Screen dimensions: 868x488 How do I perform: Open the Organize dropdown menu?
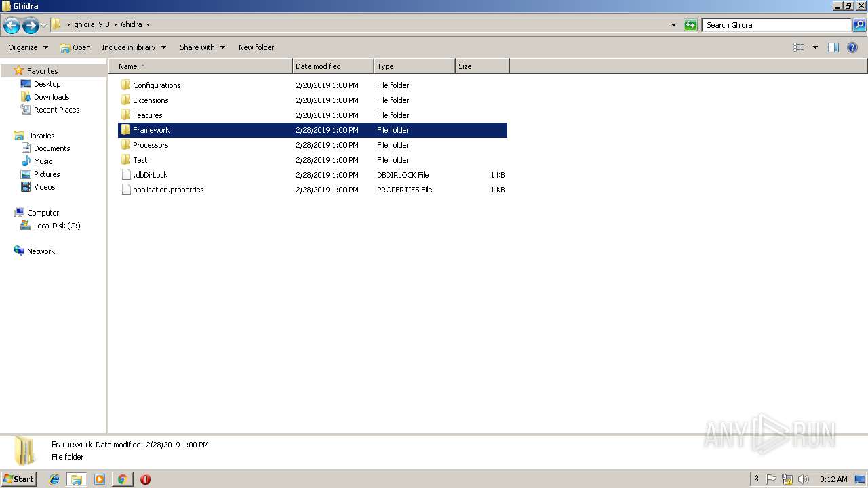click(x=28, y=47)
